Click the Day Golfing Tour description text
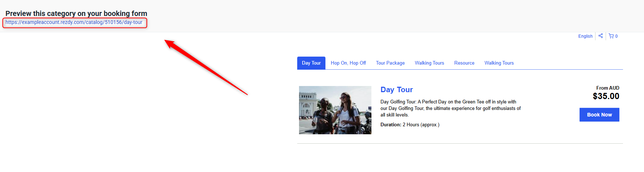Viewport: 644px width, 172px height. tap(451, 108)
